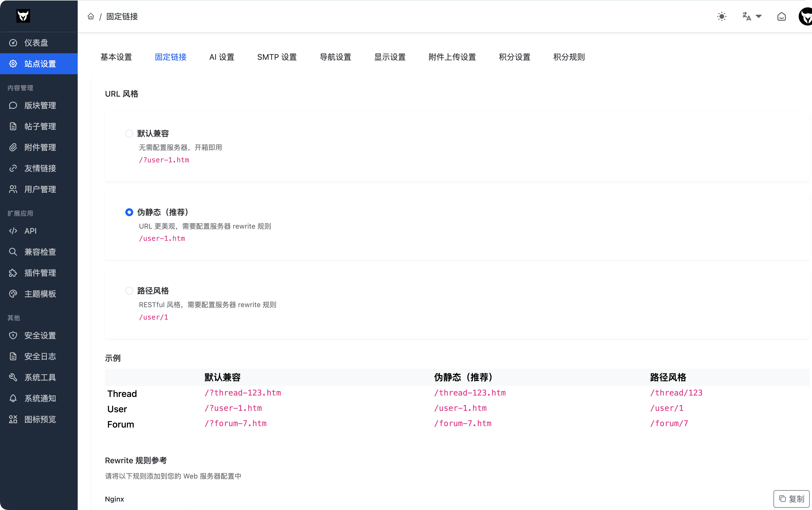Click /?thread-123.htm in the example table
The image size is (812, 510).
click(243, 393)
